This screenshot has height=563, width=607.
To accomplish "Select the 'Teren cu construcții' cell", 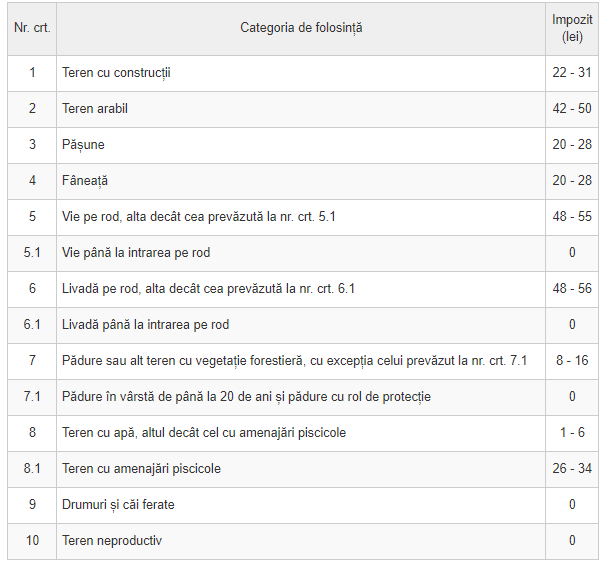I will coord(116,73).
